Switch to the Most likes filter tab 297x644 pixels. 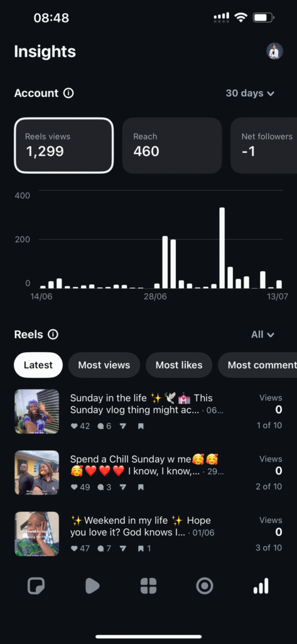coord(179,365)
